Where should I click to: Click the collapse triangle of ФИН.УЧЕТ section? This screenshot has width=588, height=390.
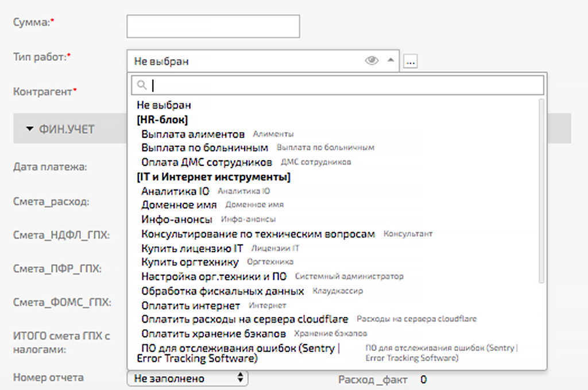30,129
